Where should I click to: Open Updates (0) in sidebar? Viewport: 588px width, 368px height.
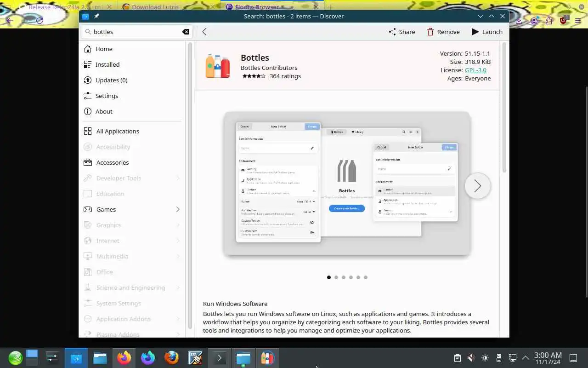pyautogui.click(x=132, y=80)
